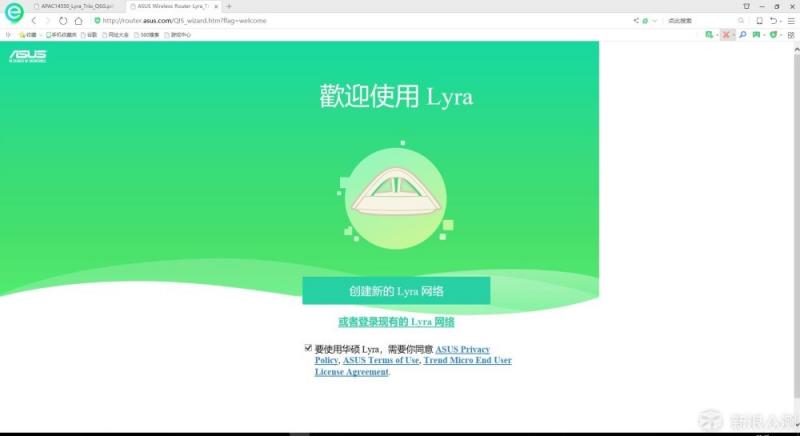
Task: Expand the arrow next to green translate icon
Action: pyautogui.click(x=717, y=35)
